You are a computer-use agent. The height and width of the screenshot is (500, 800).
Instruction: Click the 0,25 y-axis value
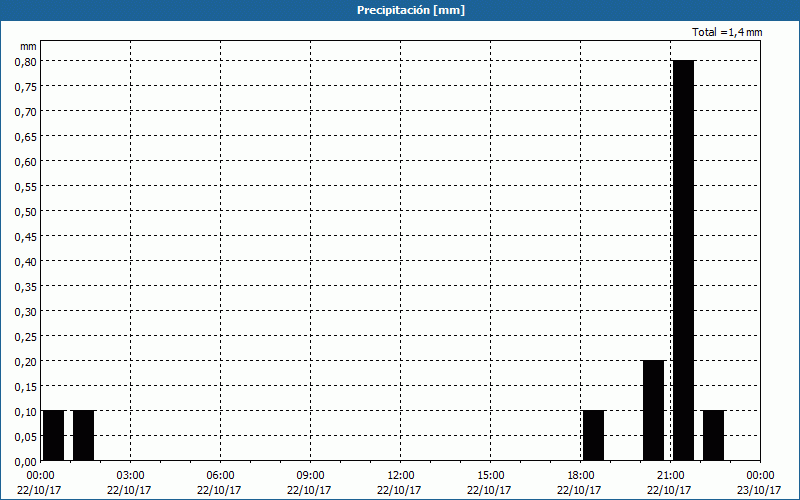coord(26,336)
